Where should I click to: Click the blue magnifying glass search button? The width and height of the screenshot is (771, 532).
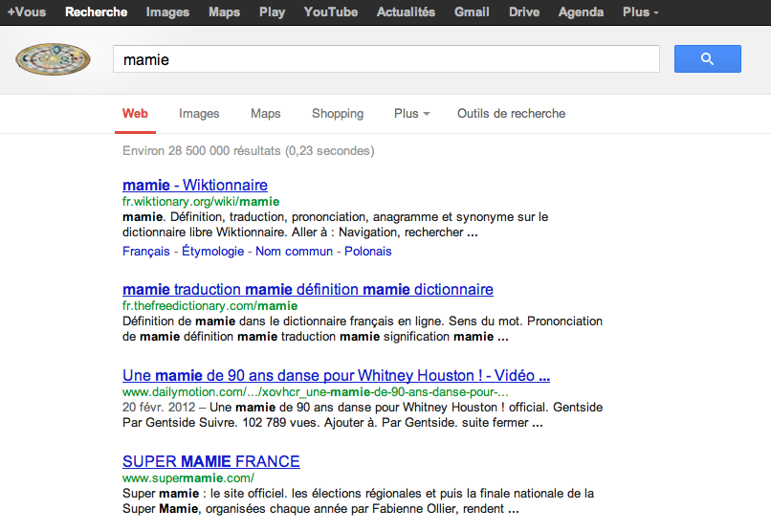click(x=707, y=59)
